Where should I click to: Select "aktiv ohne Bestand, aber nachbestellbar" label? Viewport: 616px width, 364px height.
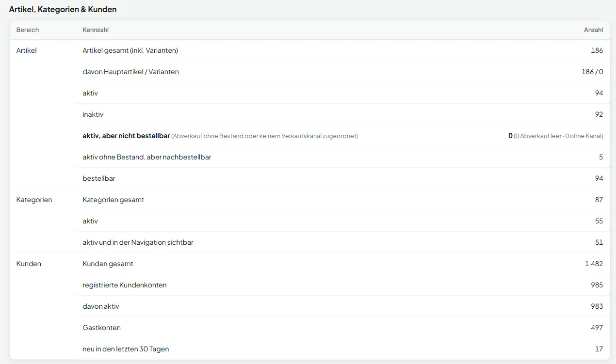pyautogui.click(x=147, y=157)
